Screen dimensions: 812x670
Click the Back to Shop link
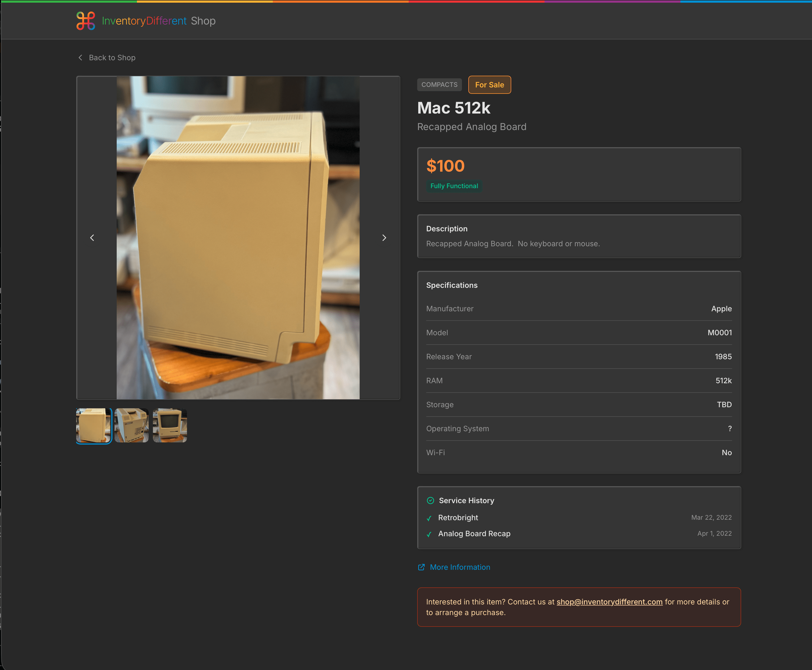(112, 58)
